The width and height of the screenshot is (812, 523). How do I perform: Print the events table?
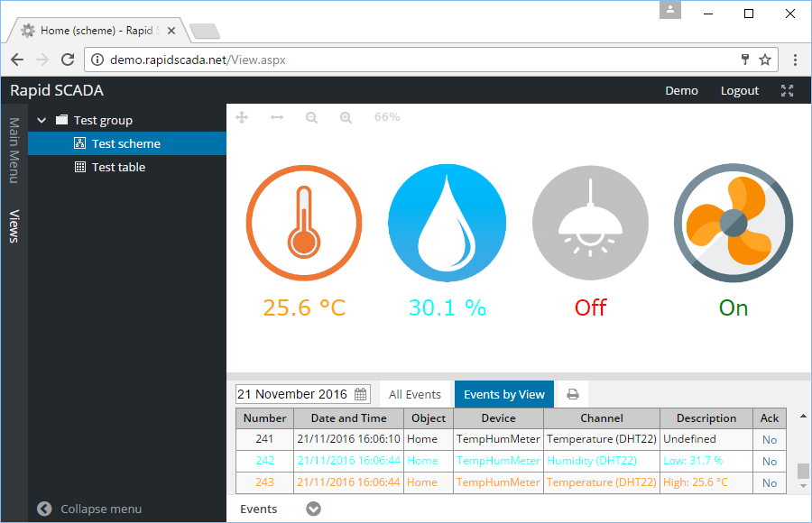pyautogui.click(x=575, y=393)
